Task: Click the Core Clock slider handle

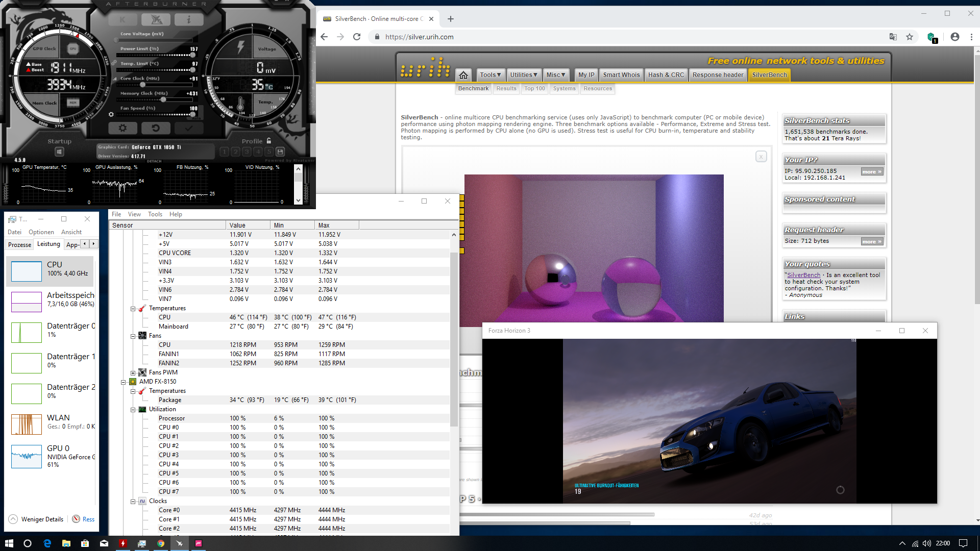Action: (x=142, y=85)
